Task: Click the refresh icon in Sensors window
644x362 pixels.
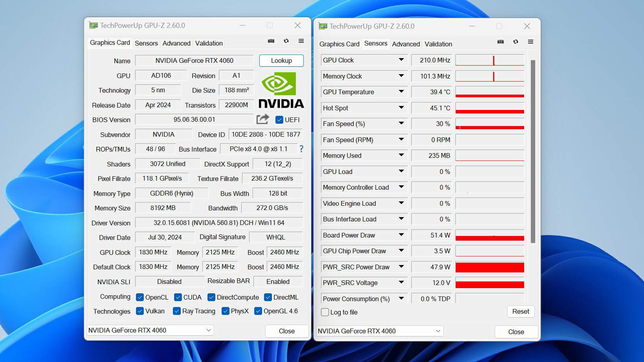Action: coord(516,42)
